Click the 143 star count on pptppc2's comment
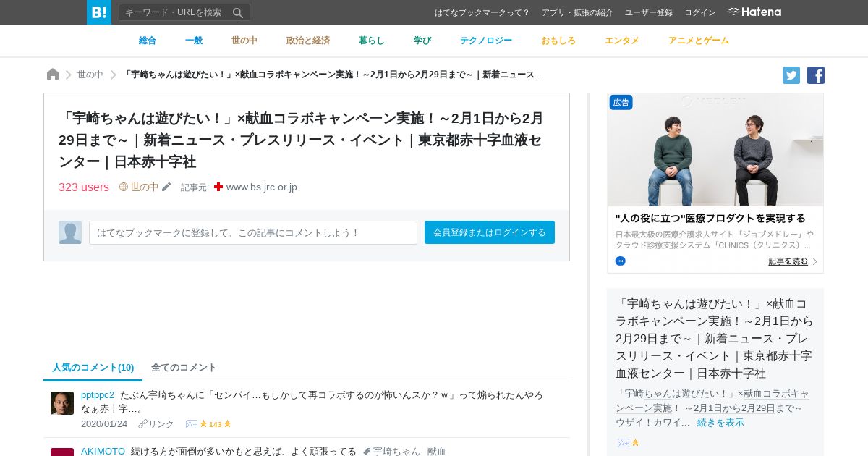 [216, 424]
